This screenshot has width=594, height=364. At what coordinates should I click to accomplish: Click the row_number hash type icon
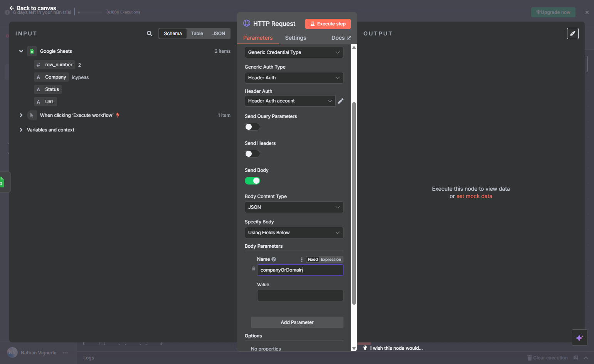tap(38, 65)
